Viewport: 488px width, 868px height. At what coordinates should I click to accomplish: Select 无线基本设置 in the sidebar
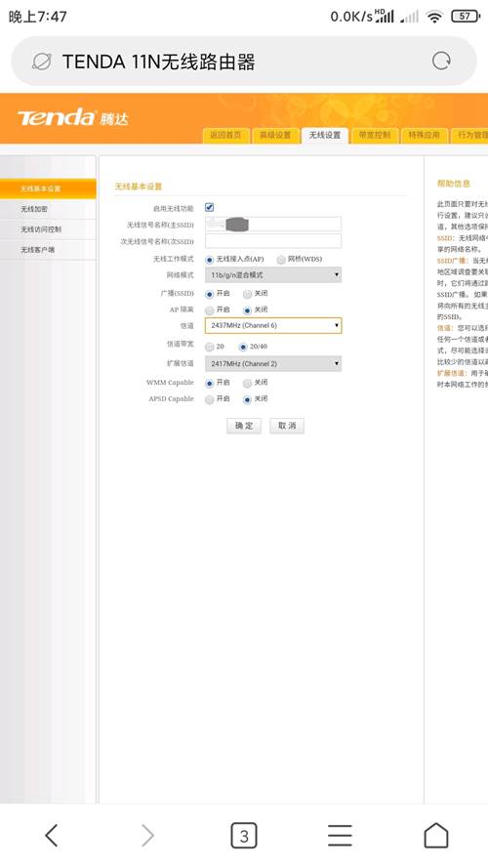48,188
